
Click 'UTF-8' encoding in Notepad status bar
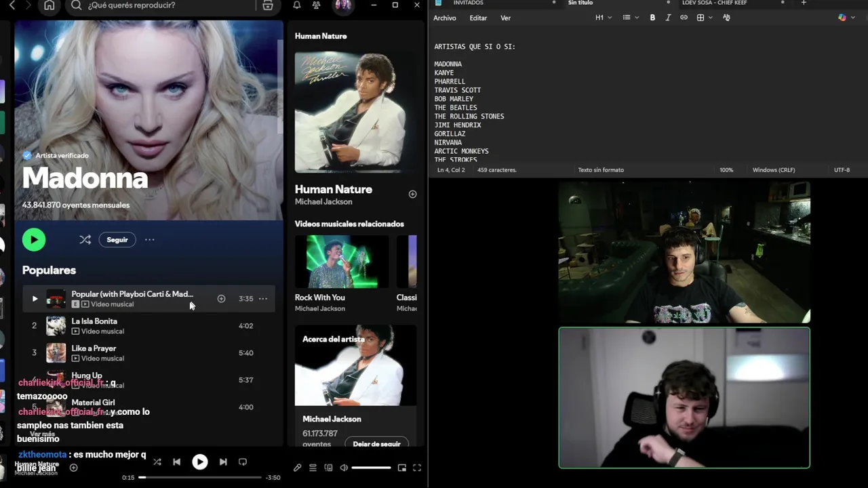point(842,170)
